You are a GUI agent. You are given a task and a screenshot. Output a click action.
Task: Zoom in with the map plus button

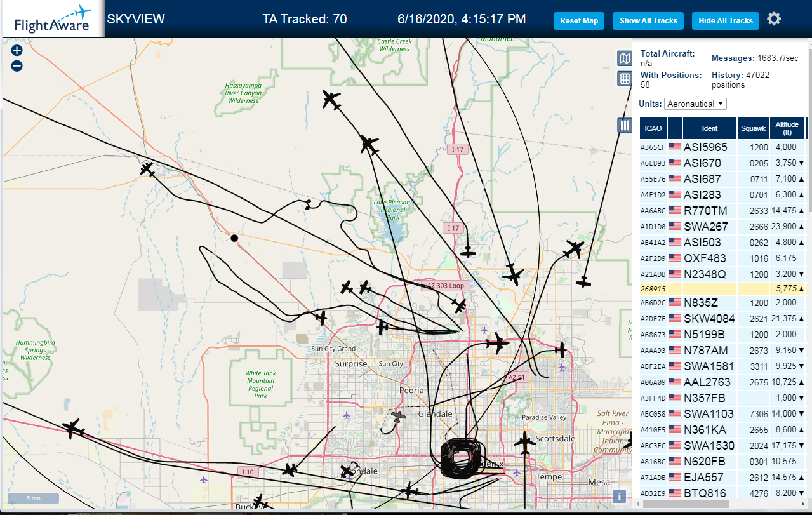click(17, 51)
